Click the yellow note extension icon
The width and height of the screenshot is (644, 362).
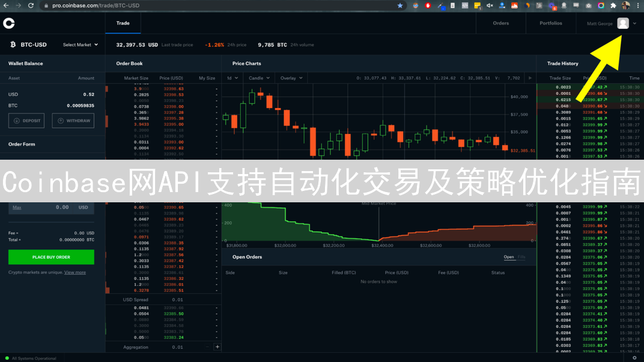point(477,5)
